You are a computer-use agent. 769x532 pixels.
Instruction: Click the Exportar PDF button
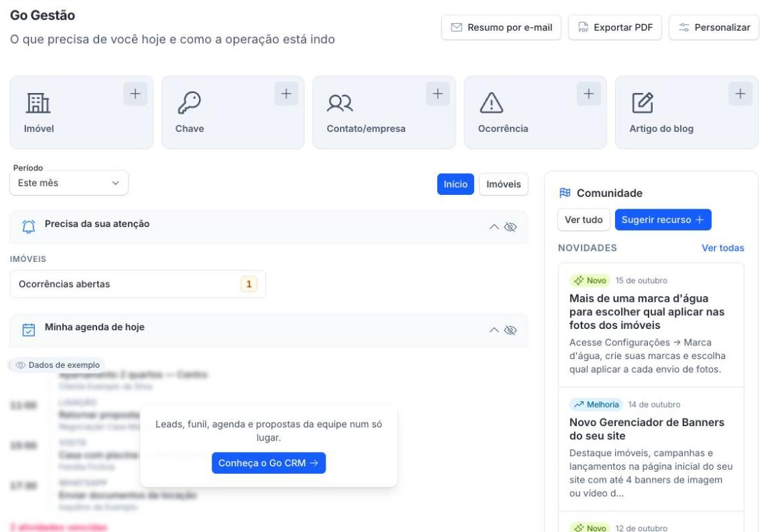(x=615, y=27)
